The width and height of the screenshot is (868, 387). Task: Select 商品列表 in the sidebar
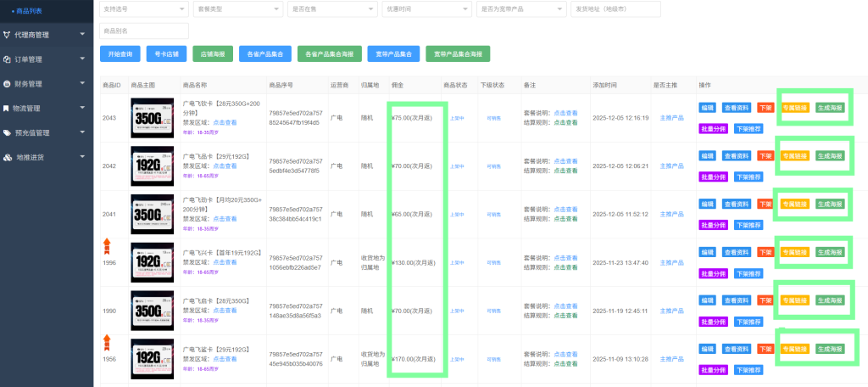[x=29, y=10]
